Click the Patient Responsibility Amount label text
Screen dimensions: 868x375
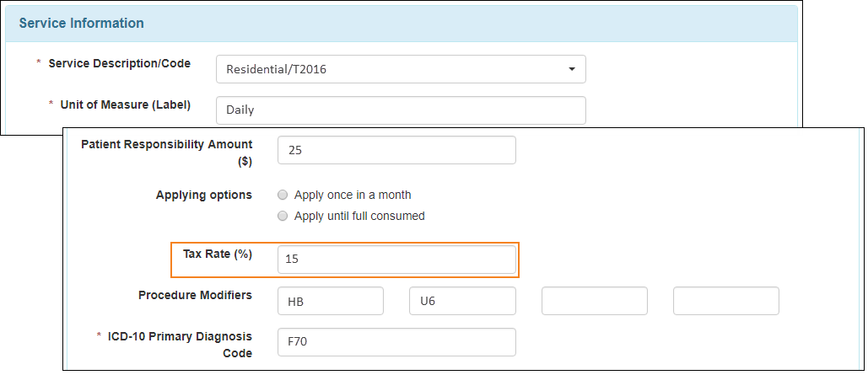[x=167, y=153]
